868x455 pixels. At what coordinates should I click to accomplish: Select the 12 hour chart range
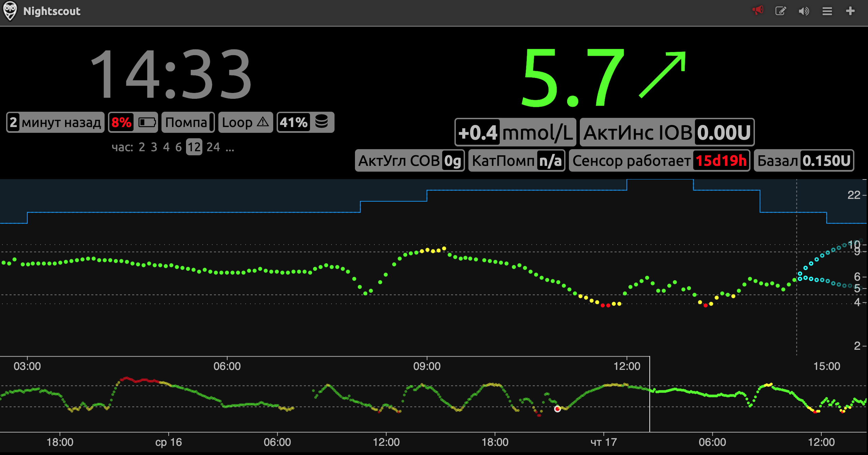[x=194, y=147]
